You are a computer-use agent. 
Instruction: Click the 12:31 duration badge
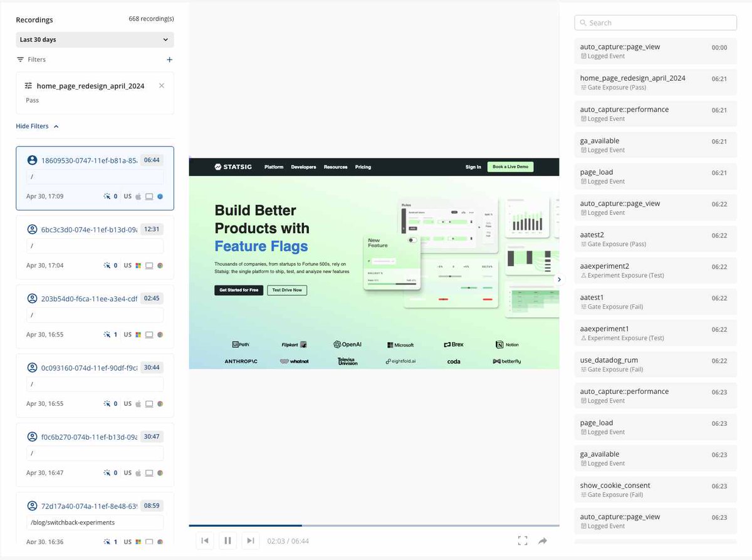pos(152,229)
